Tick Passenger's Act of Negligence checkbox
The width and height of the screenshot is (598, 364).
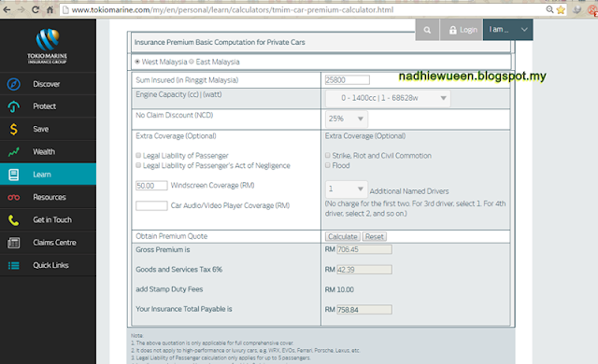click(x=138, y=165)
